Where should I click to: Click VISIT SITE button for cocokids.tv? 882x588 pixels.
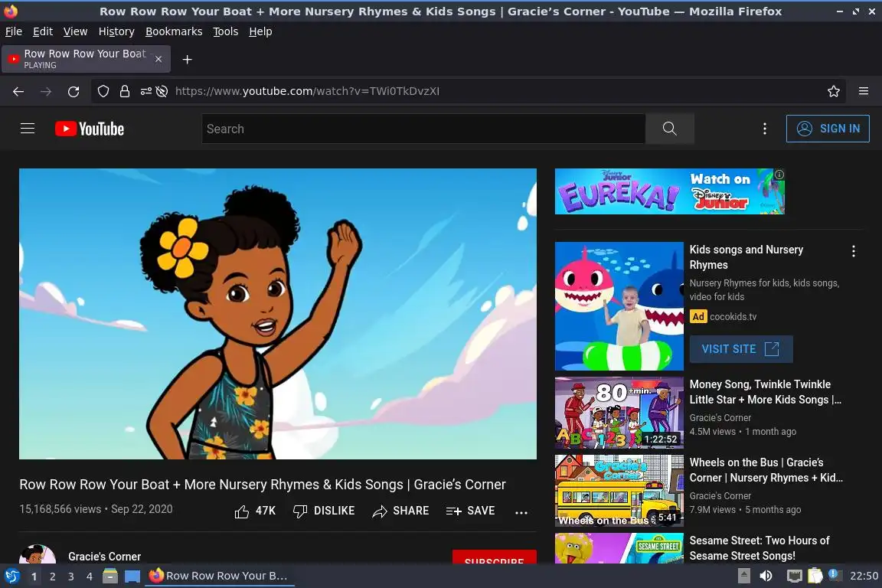(x=741, y=349)
